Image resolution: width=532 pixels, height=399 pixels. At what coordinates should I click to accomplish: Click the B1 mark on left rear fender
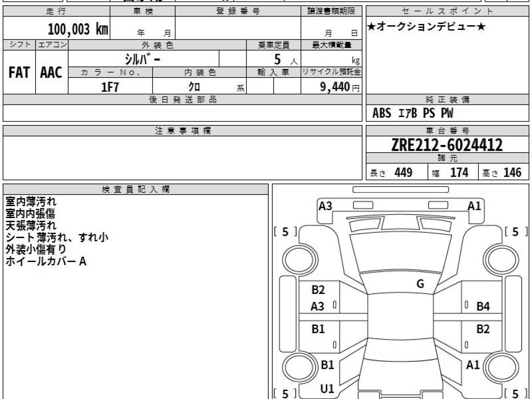pos(327,365)
